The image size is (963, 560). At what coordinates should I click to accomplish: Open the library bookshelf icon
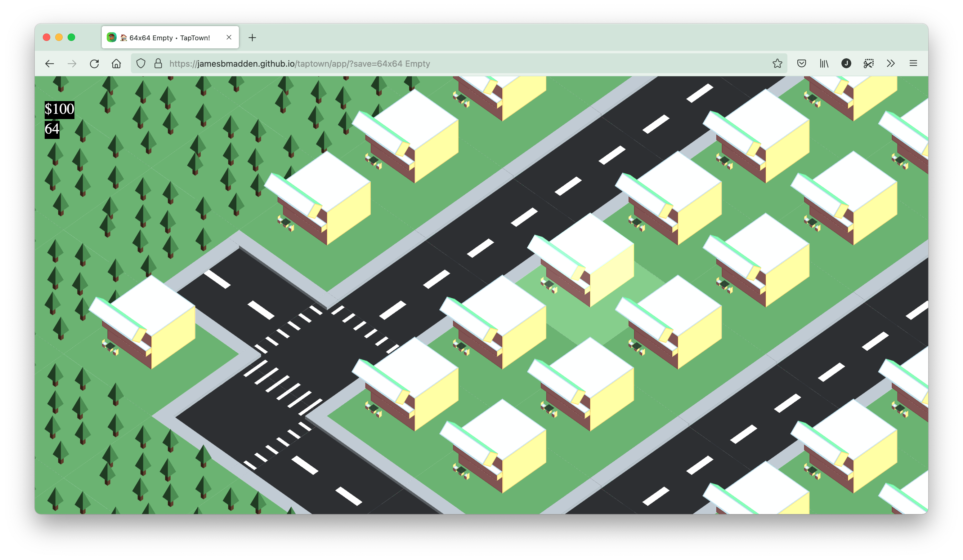(824, 63)
